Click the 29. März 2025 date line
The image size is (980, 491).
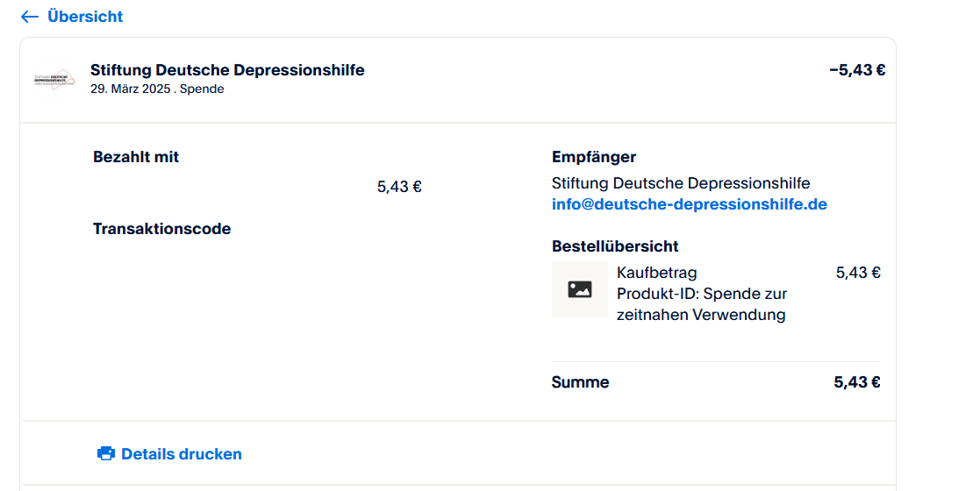click(x=156, y=89)
